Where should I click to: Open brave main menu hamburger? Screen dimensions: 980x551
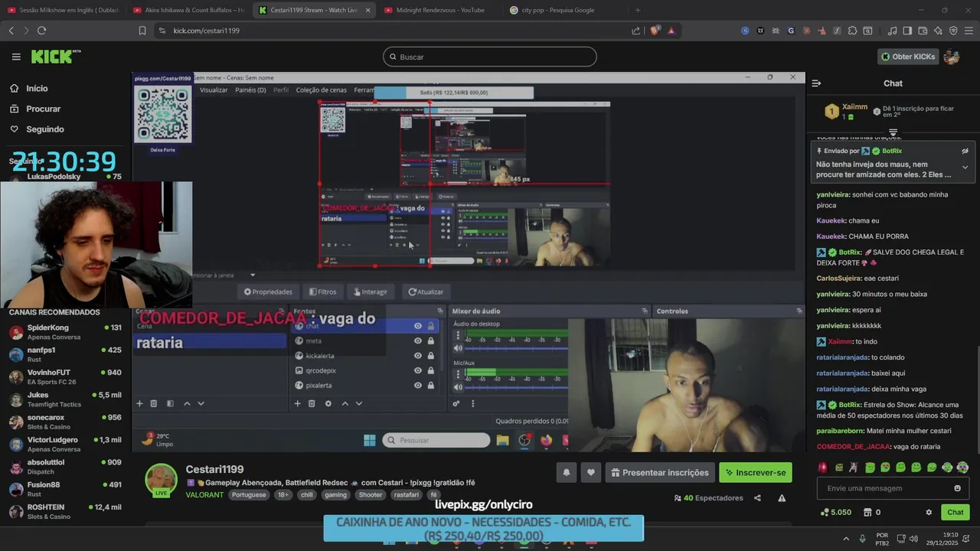coord(969,31)
